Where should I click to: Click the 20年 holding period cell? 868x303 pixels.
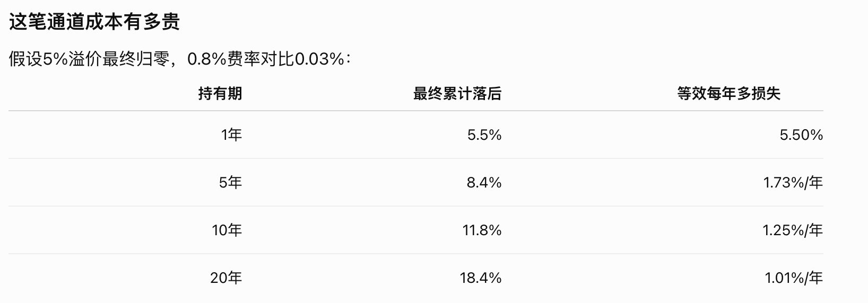tap(226, 278)
